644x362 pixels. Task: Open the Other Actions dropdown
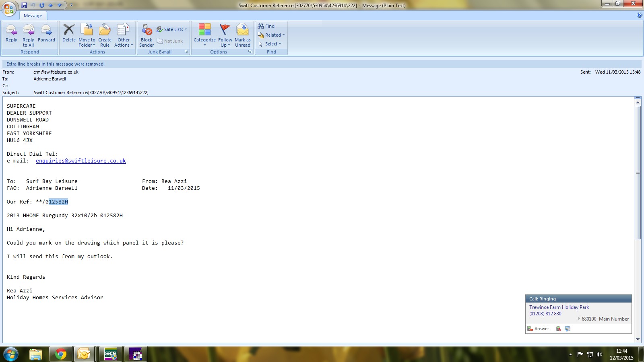pos(124,35)
